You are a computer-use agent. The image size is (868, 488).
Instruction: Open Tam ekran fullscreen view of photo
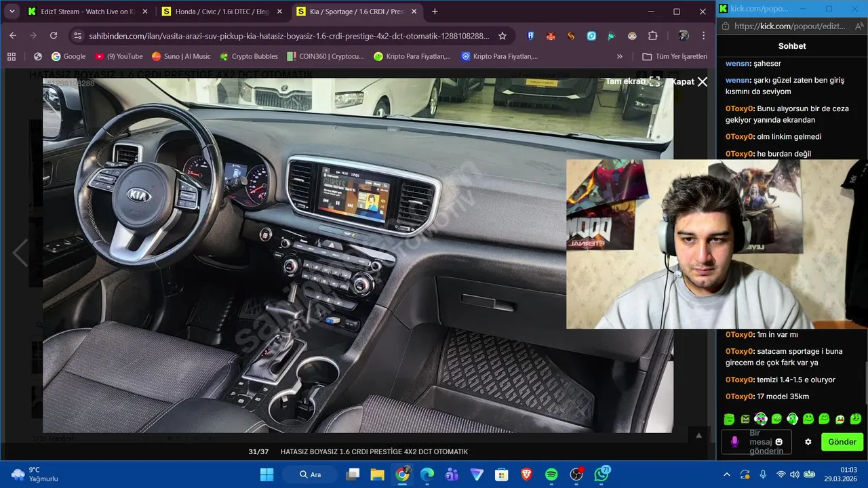coord(633,81)
